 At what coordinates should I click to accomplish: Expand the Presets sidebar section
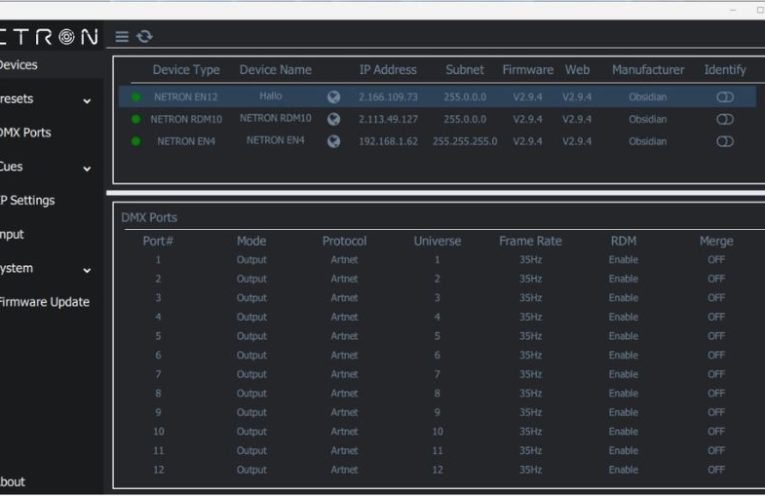point(86,100)
